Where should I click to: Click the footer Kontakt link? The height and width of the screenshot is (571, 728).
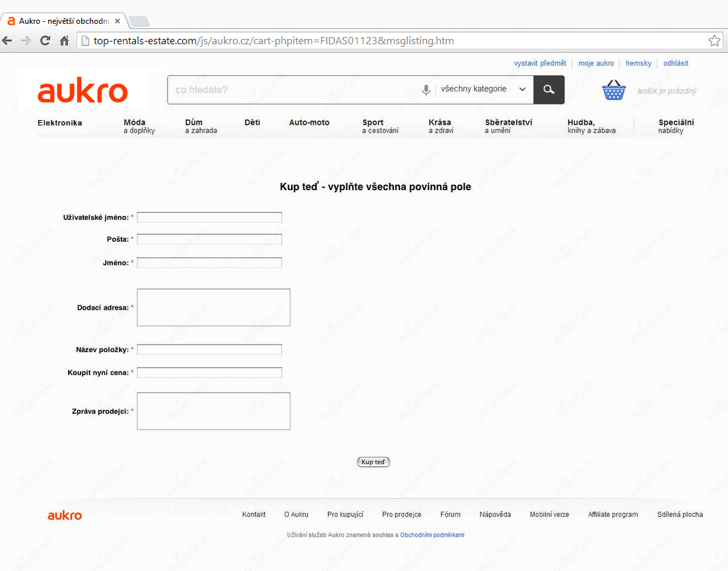point(254,514)
